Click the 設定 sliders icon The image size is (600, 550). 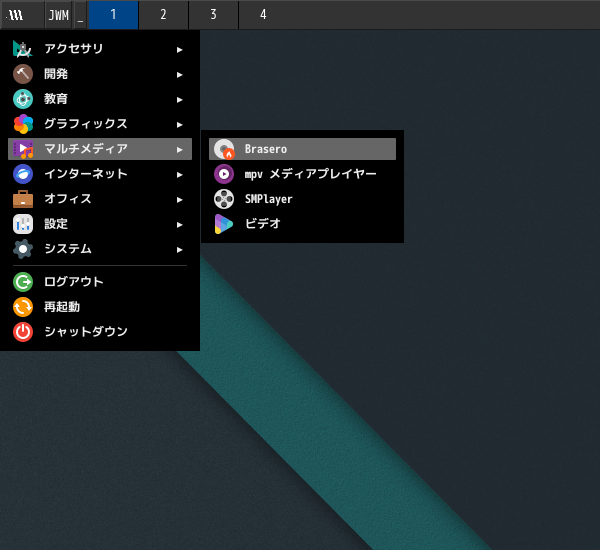pyautogui.click(x=23, y=224)
